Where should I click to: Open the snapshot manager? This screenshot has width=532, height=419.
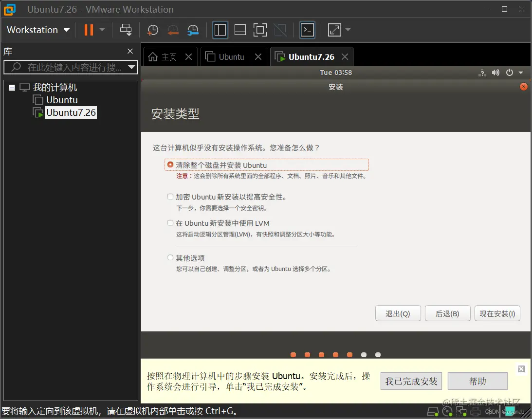(x=193, y=30)
